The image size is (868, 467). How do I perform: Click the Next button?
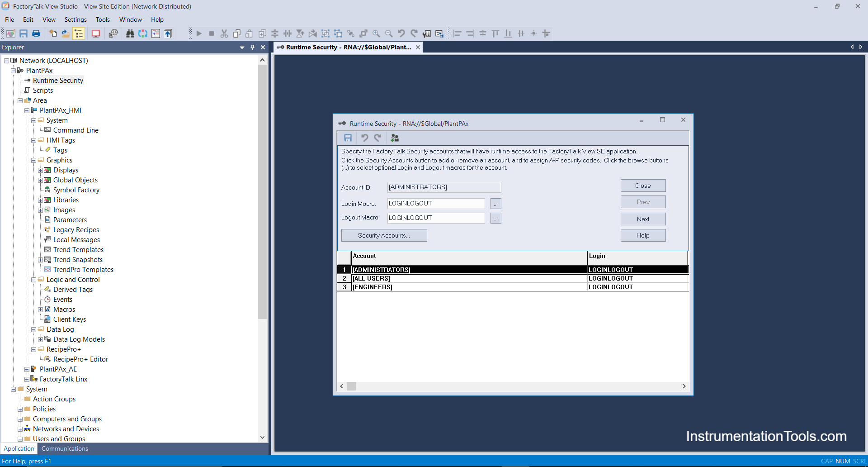pos(643,219)
